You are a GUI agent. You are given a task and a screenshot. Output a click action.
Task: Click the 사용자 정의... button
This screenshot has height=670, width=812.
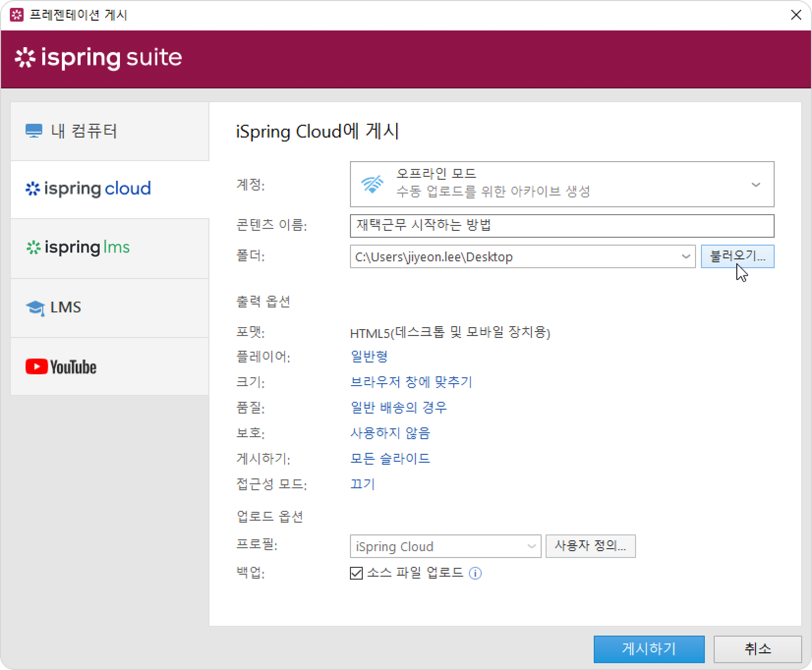pyautogui.click(x=590, y=546)
